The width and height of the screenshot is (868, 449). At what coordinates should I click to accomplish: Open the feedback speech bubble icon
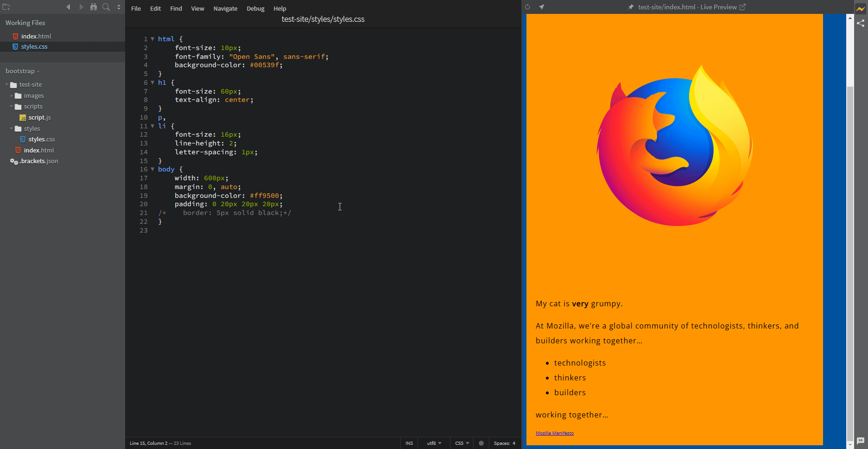861,441
